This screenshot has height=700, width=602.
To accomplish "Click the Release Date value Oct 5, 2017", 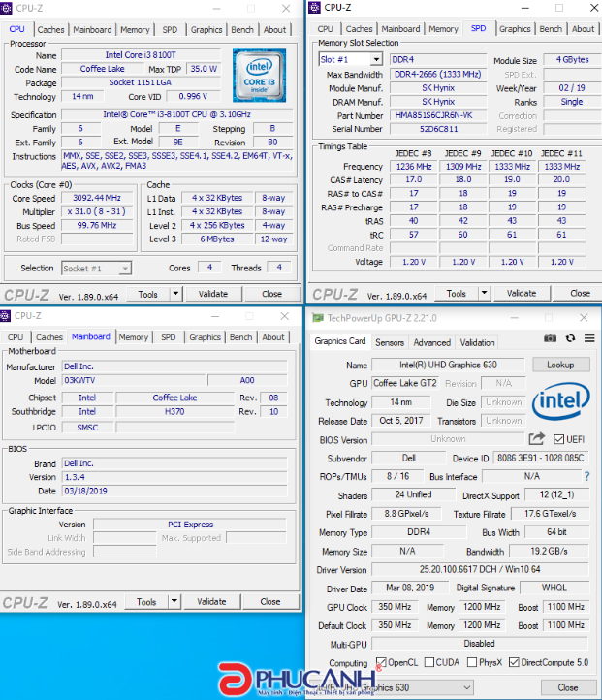I will pyautogui.click(x=400, y=421).
